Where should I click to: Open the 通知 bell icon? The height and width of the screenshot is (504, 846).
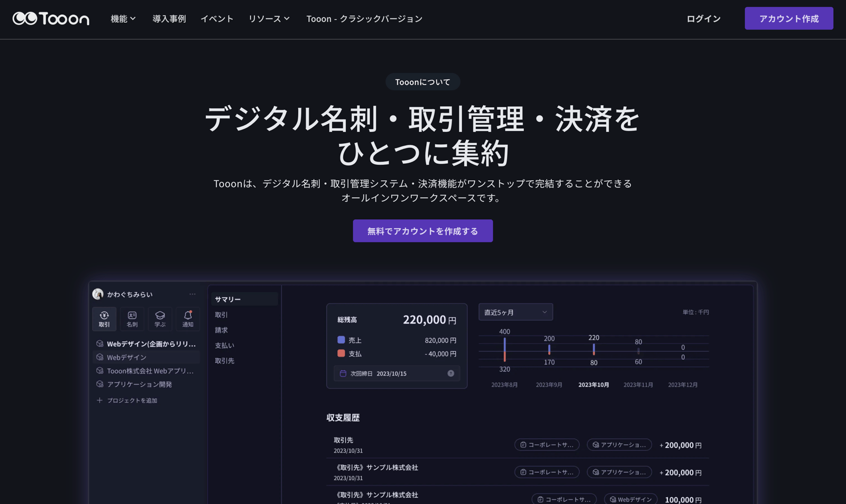[188, 319]
